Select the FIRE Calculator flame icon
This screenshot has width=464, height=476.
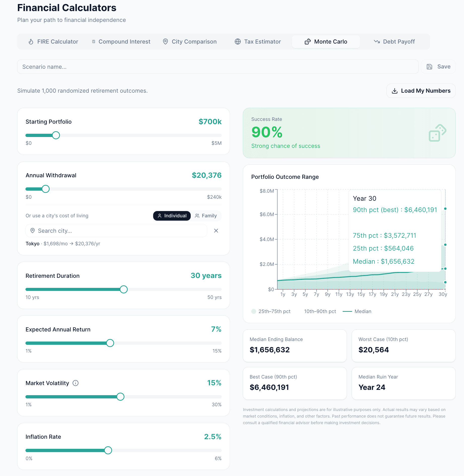[31, 41]
